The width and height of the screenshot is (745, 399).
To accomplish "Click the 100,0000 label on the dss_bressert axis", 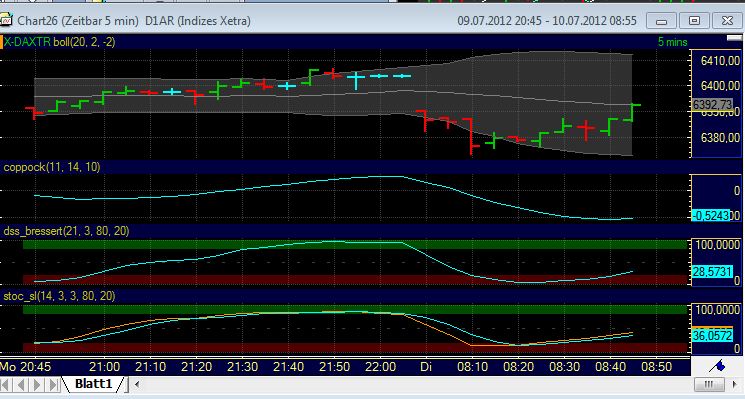I will point(717,245).
